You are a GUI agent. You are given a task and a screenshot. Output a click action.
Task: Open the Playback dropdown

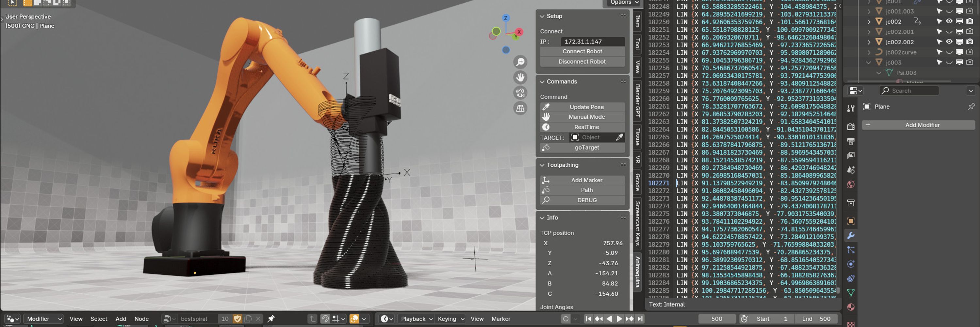click(x=416, y=318)
